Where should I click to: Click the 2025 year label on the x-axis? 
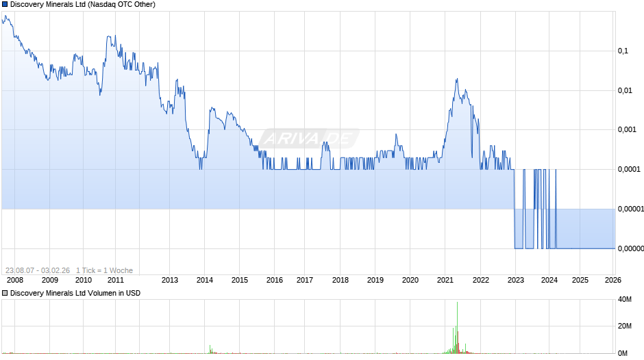(580, 280)
